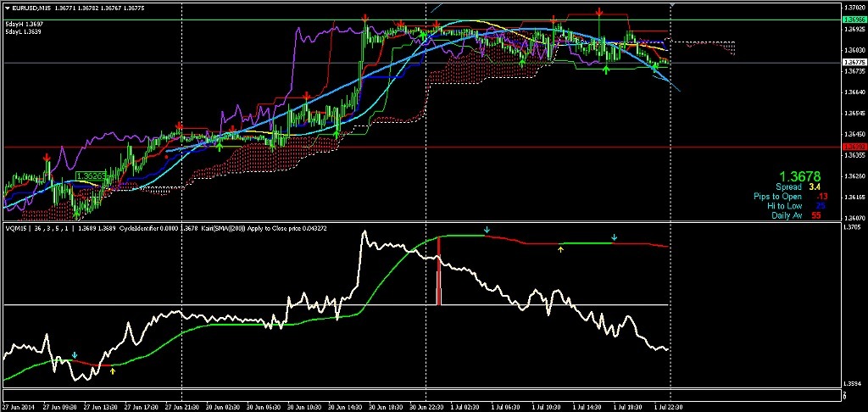Open the EURUSD,M15 chart dropdown triangle

(7, 8)
